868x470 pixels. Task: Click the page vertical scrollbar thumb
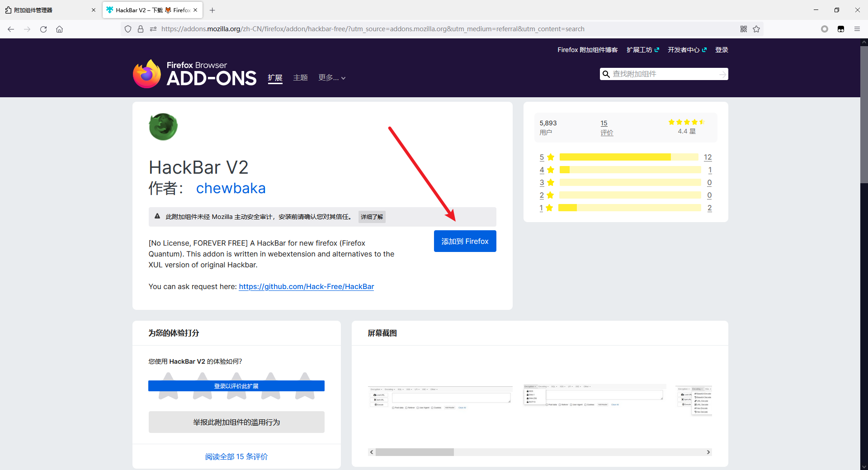[x=864, y=114]
